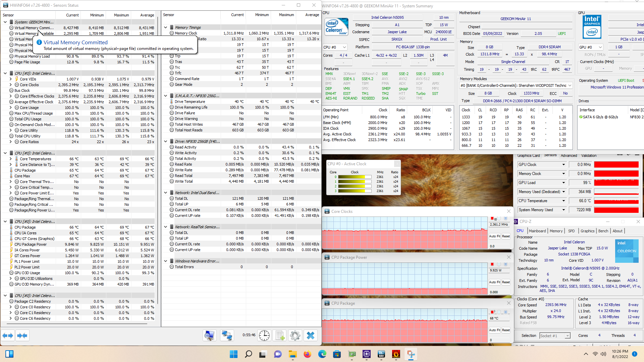Image resolution: width=644 pixels, height=362 pixels.
Task: Close the CPU #0 Active Clock popup
Action: click(397, 164)
